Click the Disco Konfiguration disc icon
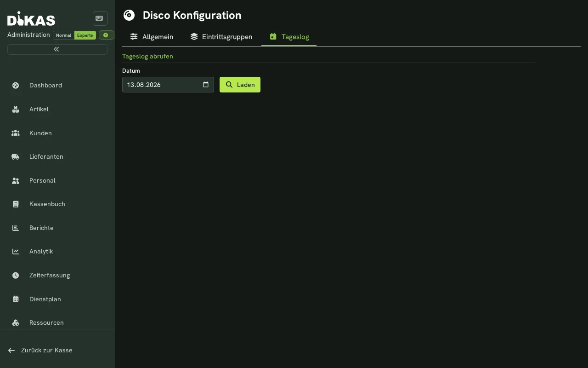This screenshot has height=368, width=588. coord(129,15)
